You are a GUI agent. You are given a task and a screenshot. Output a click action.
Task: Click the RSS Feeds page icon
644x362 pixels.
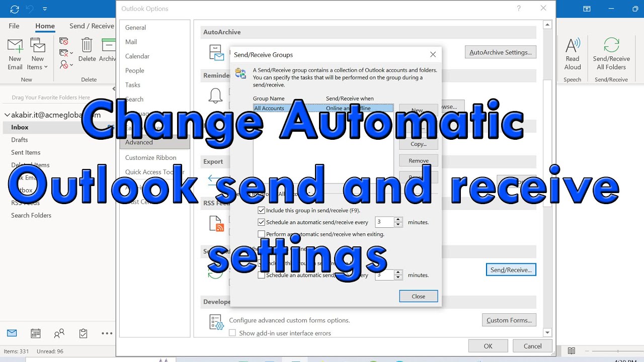click(x=216, y=223)
